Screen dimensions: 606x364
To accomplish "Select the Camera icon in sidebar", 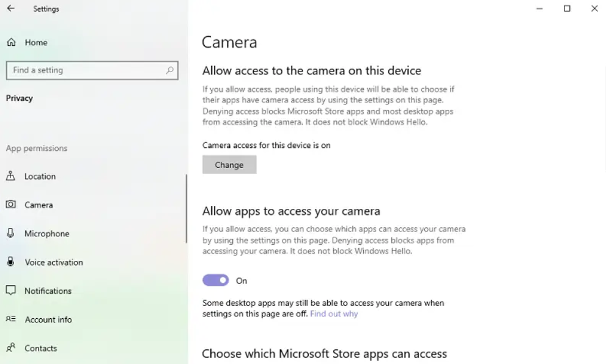I will coord(11,205).
